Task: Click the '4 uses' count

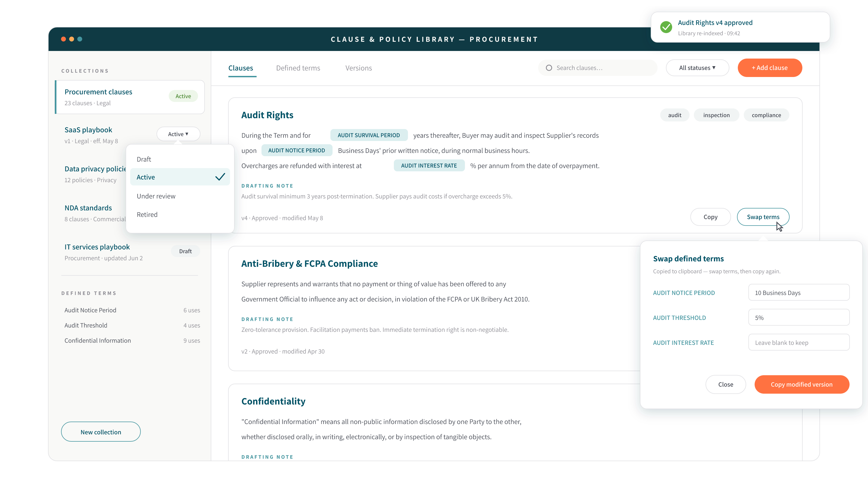Action: click(192, 325)
